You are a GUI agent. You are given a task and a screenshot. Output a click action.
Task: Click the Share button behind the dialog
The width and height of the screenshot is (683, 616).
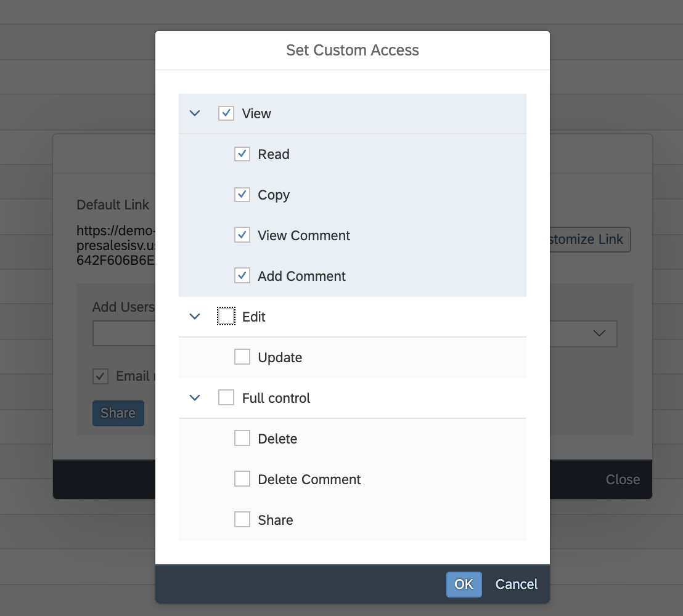pyautogui.click(x=118, y=413)
